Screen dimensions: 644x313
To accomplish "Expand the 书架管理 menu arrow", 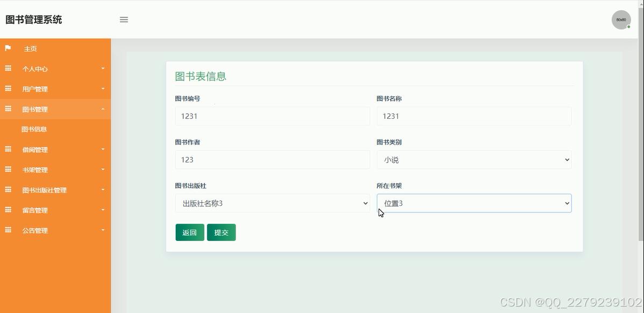I will click(103, 169).
